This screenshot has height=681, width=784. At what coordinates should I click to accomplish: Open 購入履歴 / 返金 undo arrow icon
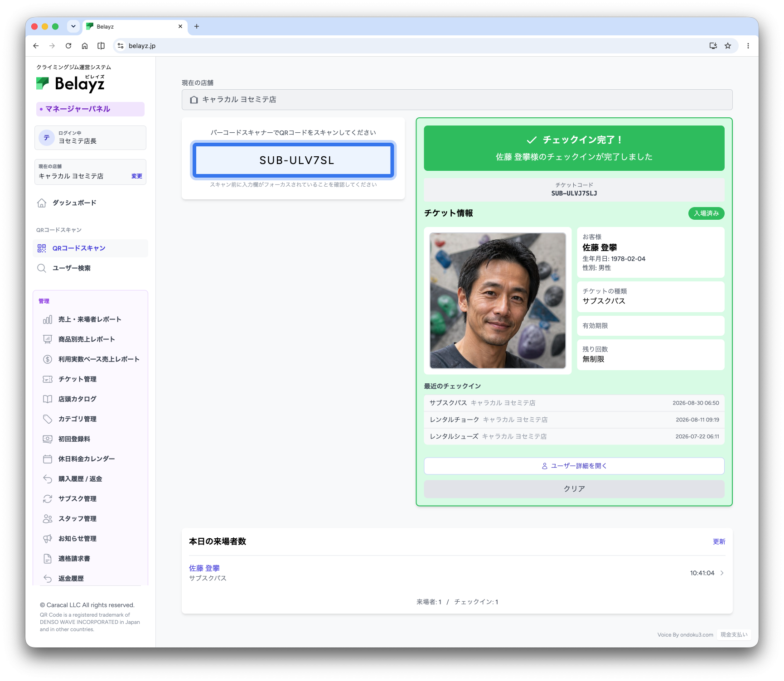[x=48, y=479]
